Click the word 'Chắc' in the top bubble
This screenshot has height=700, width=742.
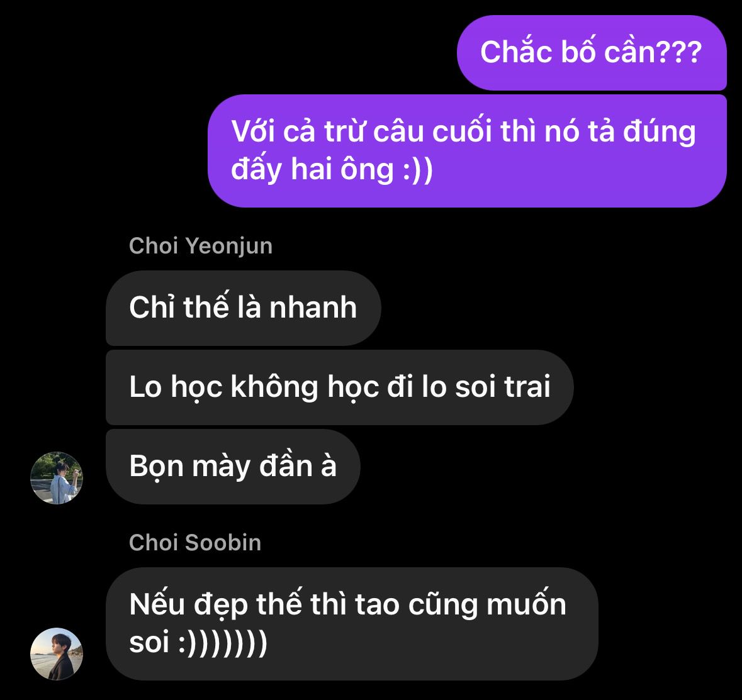[x=516, y=51]
